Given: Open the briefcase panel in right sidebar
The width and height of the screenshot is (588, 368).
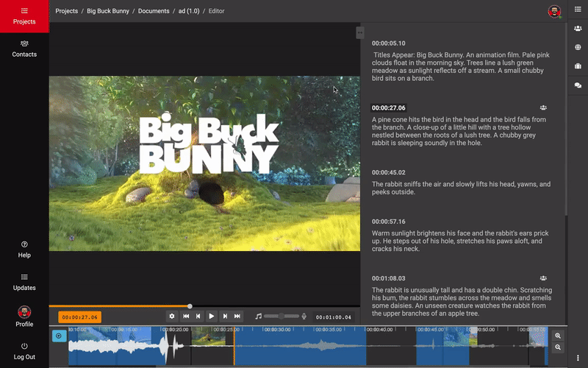Looking at the screenshot, I should click(578, 67).
